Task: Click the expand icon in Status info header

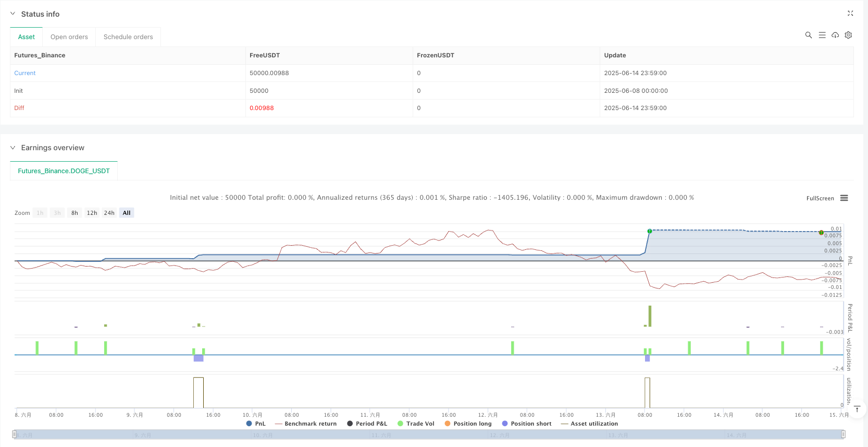Action: coord(850,14)
